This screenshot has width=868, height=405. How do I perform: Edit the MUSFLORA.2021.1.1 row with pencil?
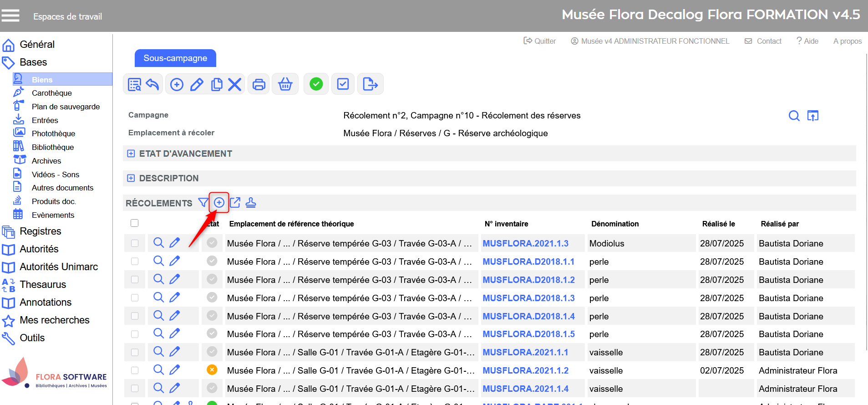(174, 352)
